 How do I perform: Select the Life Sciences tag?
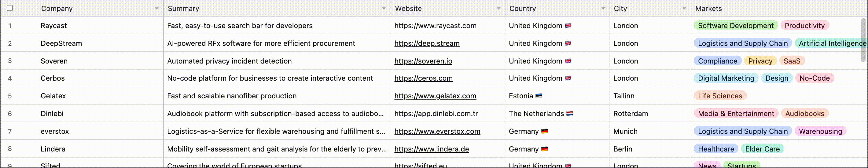coord(720,96)
